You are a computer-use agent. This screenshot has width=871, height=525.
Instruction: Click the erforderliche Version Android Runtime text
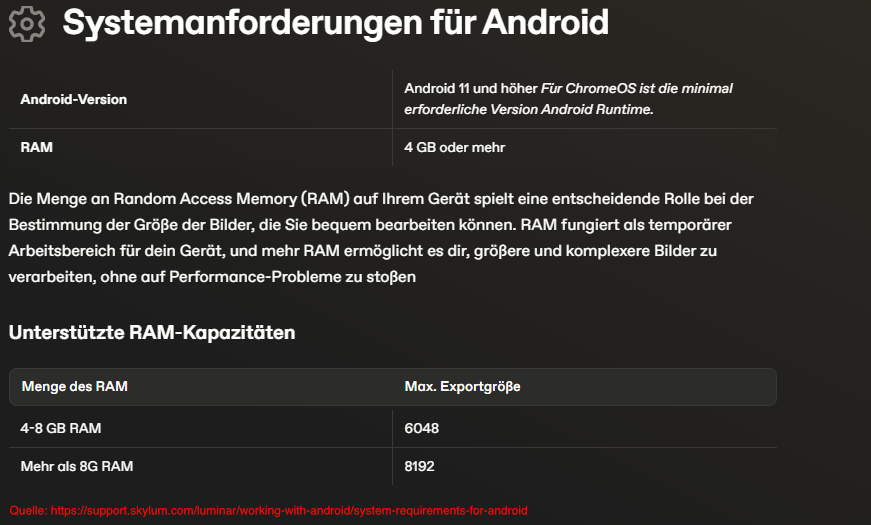[529, 109]
